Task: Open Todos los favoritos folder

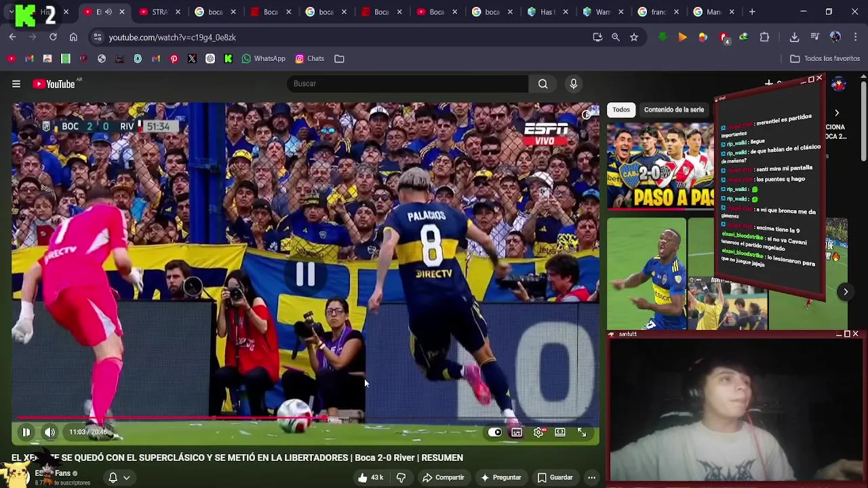Action: coord(825,58)
